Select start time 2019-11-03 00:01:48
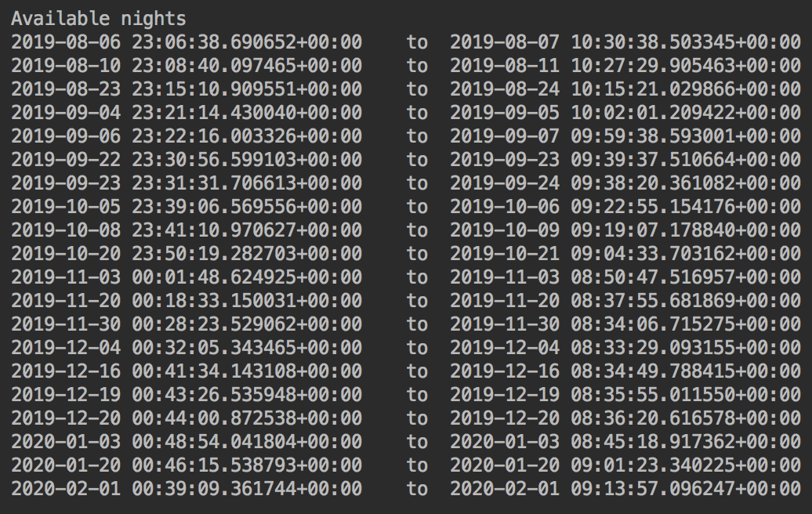 187,277
